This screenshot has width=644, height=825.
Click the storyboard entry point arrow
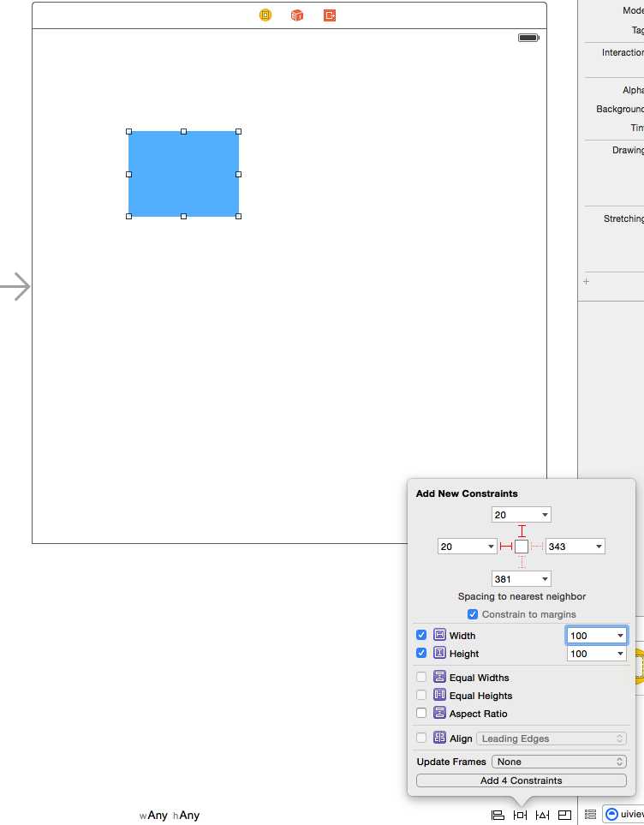click(x=15, y=287)
